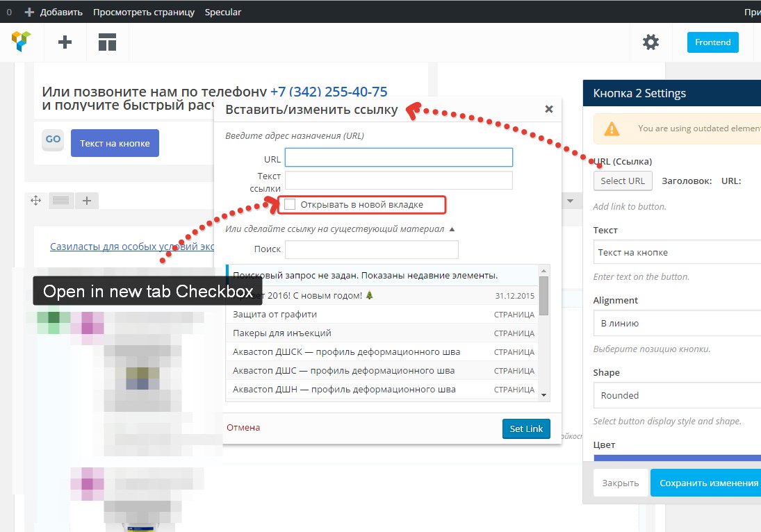Screen dimensions: 761x532
Task: Open Specular menu in admin bar
Action: pyautogui.click(x=223, y=12)
